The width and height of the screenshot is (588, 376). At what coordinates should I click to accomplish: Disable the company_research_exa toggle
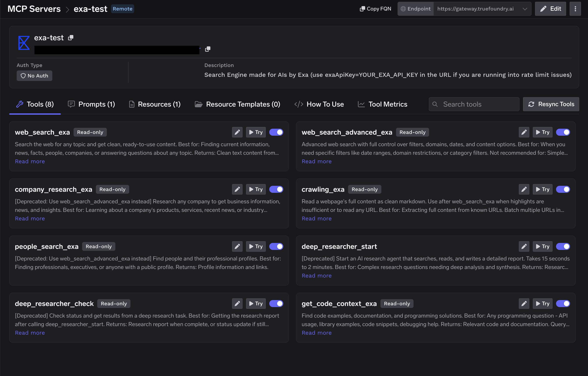276,190
